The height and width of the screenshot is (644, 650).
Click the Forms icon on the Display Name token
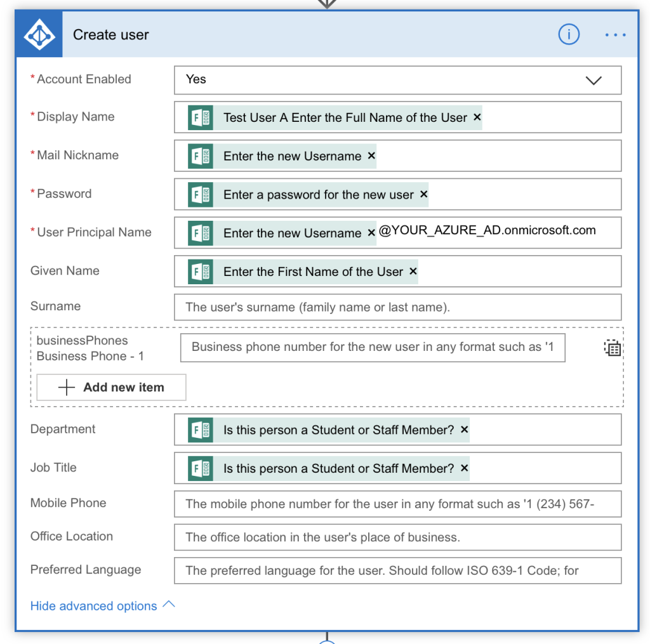coord(202,117)
